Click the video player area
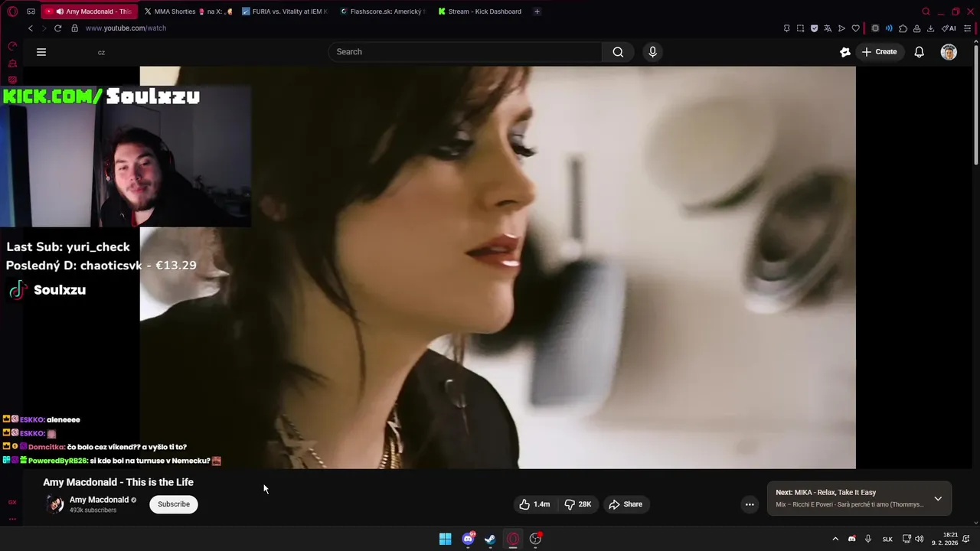980x551 pixels. pyautogui.click(x=498, y=267)
